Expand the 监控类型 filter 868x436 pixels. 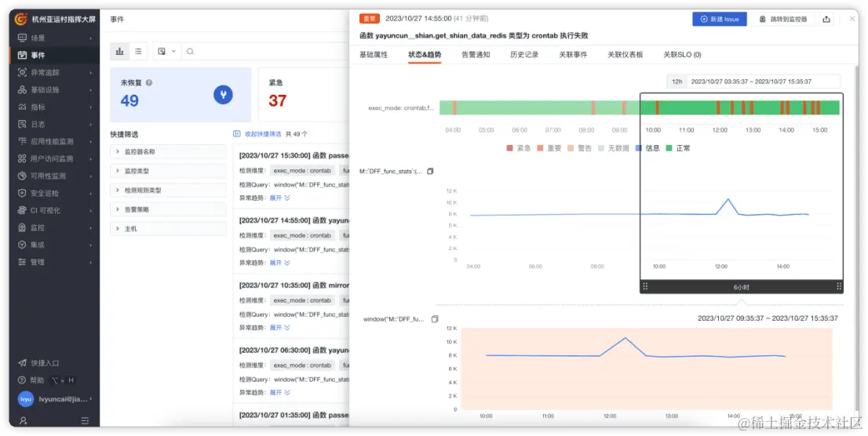pyautogui.click(x=168, y=171)
